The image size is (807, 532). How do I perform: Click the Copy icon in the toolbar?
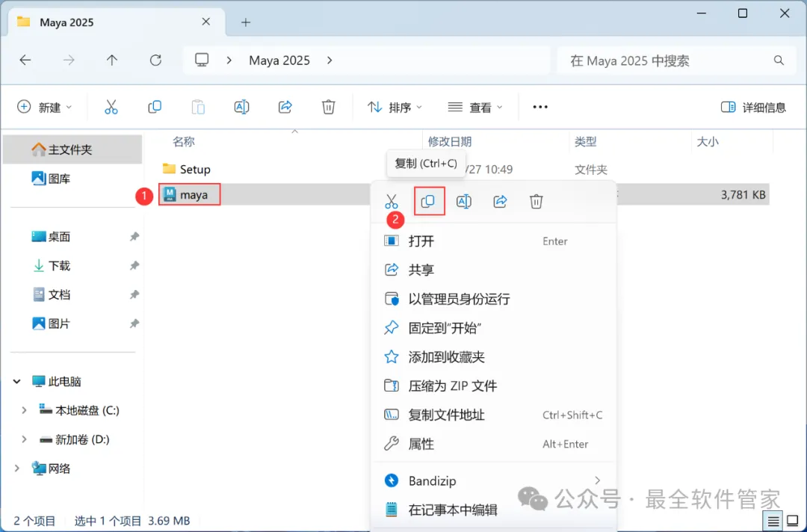pos(155,107)
